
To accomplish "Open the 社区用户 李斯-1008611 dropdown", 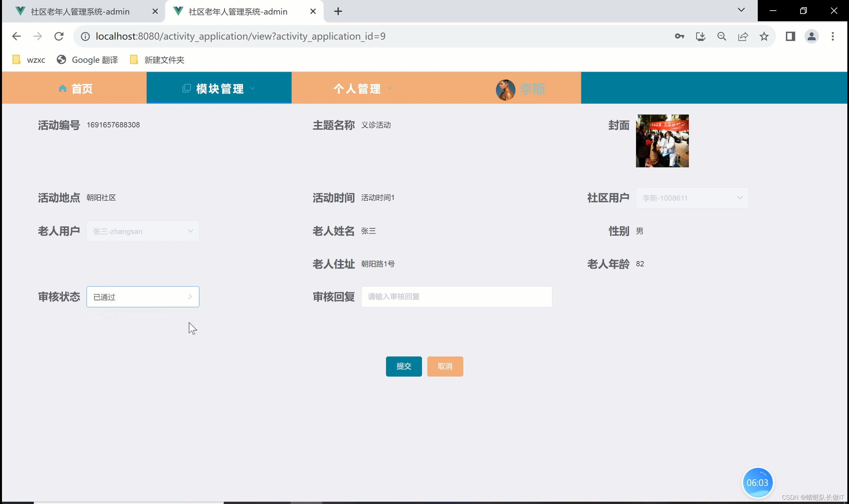I will pos(692,198).
